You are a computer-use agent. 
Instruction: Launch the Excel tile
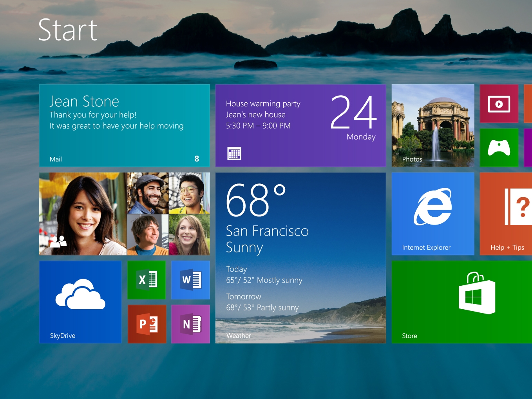(x=147, y=280)
